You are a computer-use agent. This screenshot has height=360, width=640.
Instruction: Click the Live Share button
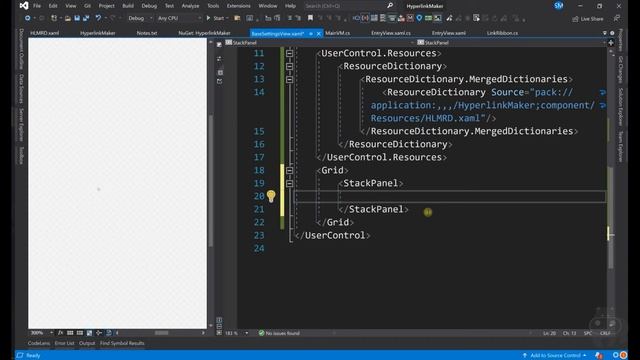click(588, 19)
